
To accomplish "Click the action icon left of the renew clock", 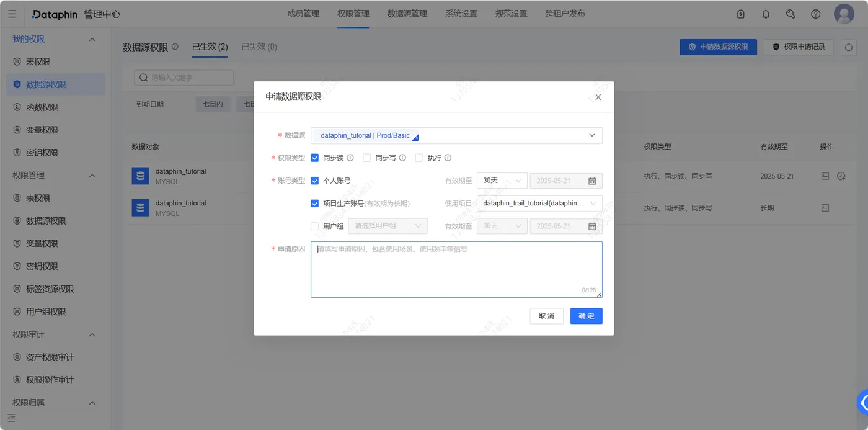I will pyautogui.click(x=825, y=176).
